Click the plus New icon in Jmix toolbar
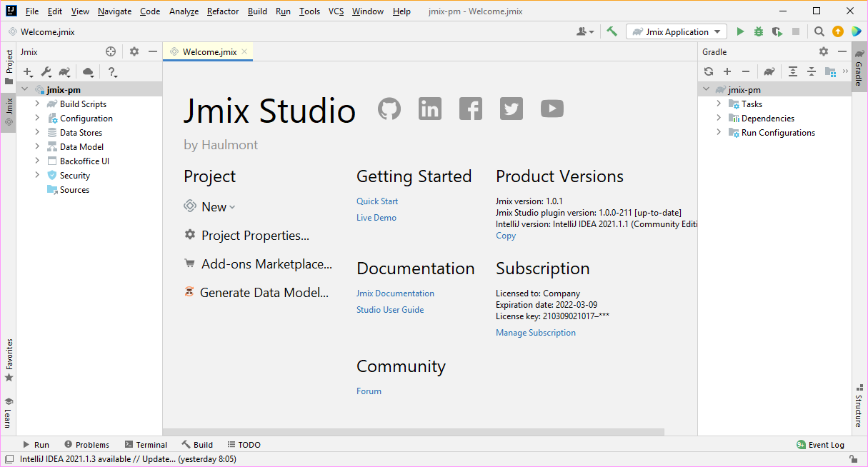This screenshot has height=467, width=868. [x=29, y=72]
